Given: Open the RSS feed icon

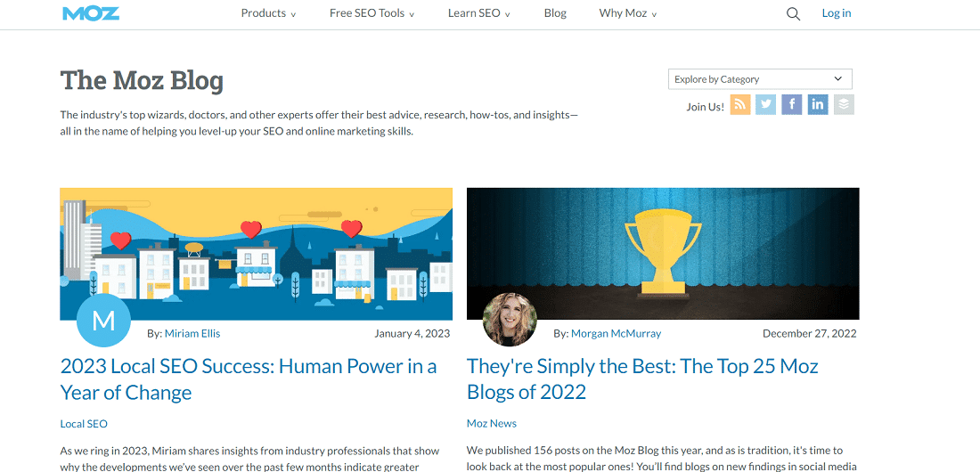Looking at the screenshot, I should pyautogui.click(x=740, y=104).
